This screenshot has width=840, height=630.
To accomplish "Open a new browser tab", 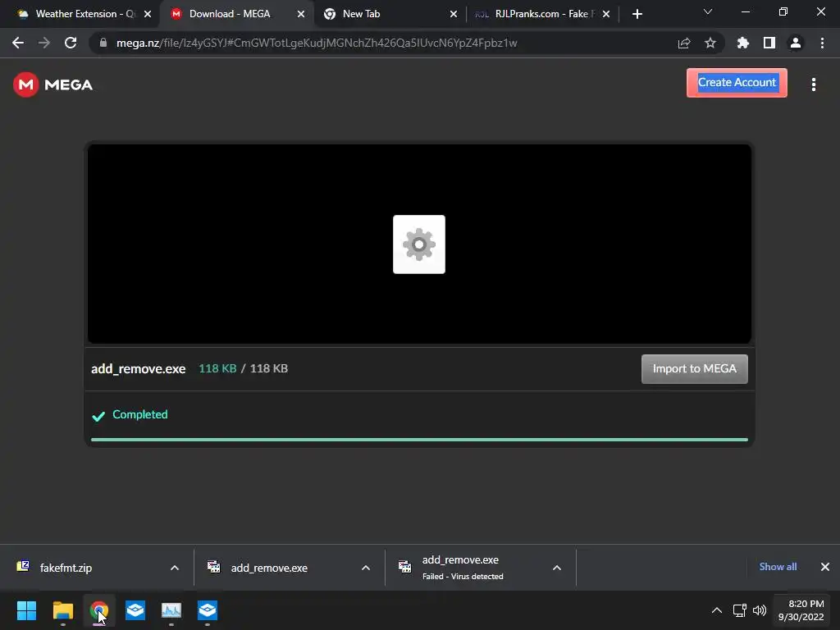I will (x=637, y=14).
